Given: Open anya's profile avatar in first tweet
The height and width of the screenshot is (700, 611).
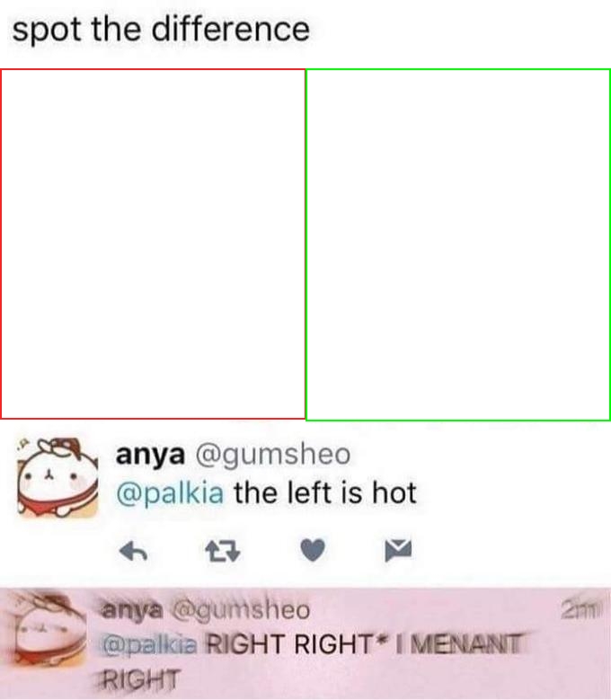Looking at the screenshot, I should click(x=58, y=478).
